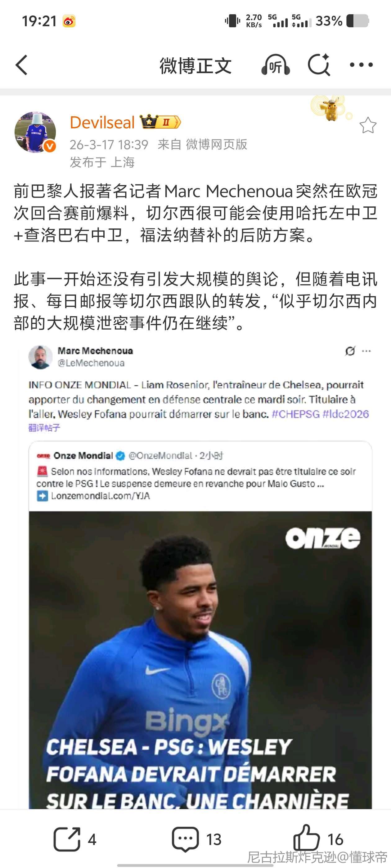Tap the 发布于 上海 location label

click(x=102, y=162)
